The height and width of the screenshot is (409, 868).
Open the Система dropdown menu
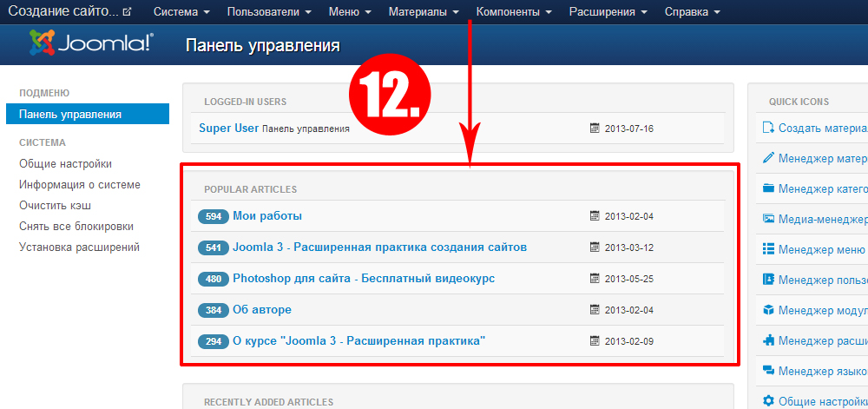181,12
